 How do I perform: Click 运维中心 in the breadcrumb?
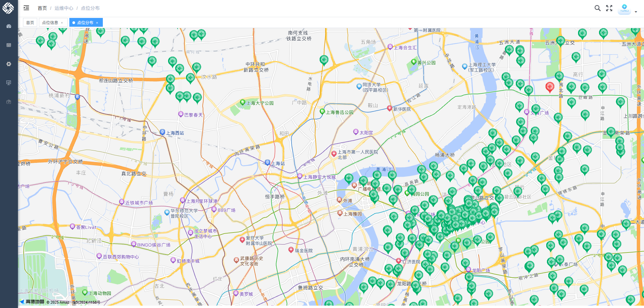tap(64, 8)
